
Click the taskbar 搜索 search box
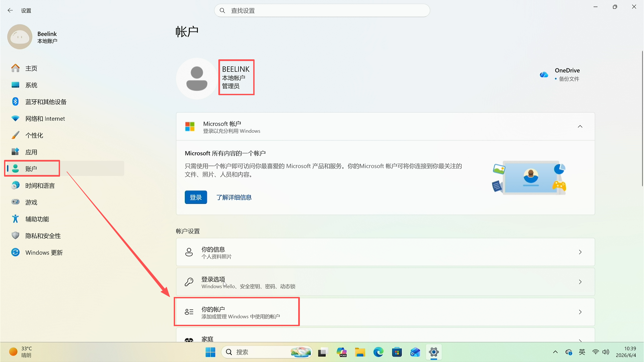pos(267,352)
